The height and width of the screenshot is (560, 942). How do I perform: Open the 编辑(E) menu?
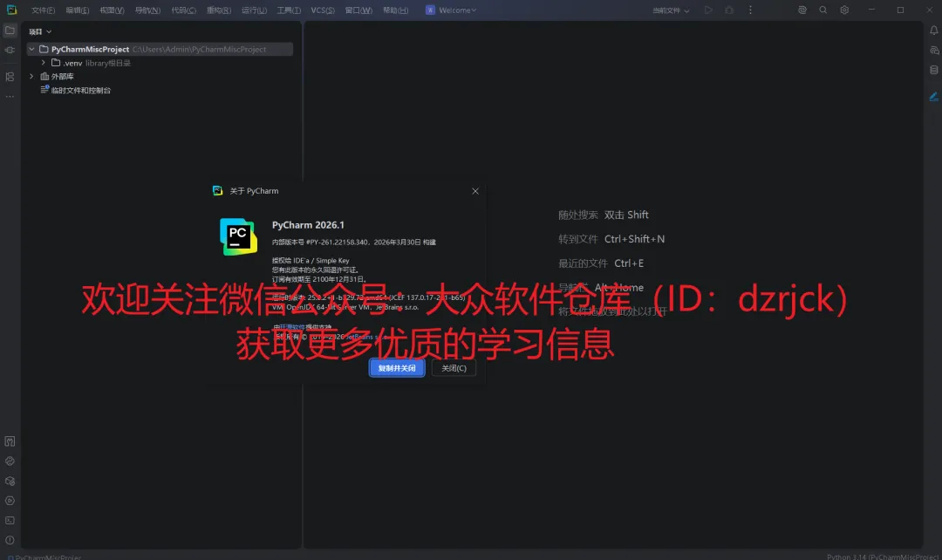[x=77, y=10]
